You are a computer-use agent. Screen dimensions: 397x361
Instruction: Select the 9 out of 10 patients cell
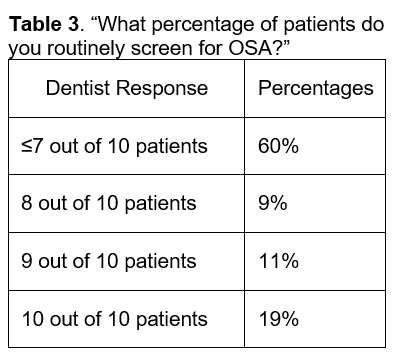tap(127, 261)
